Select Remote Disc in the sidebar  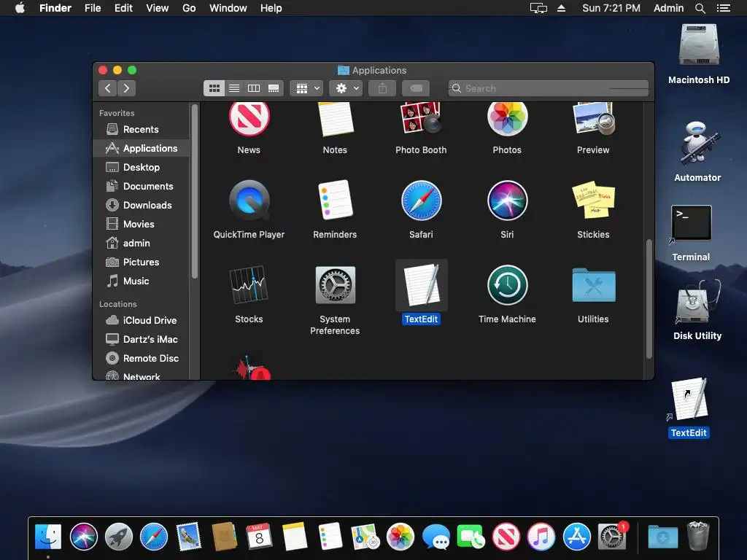pos(142,359)
